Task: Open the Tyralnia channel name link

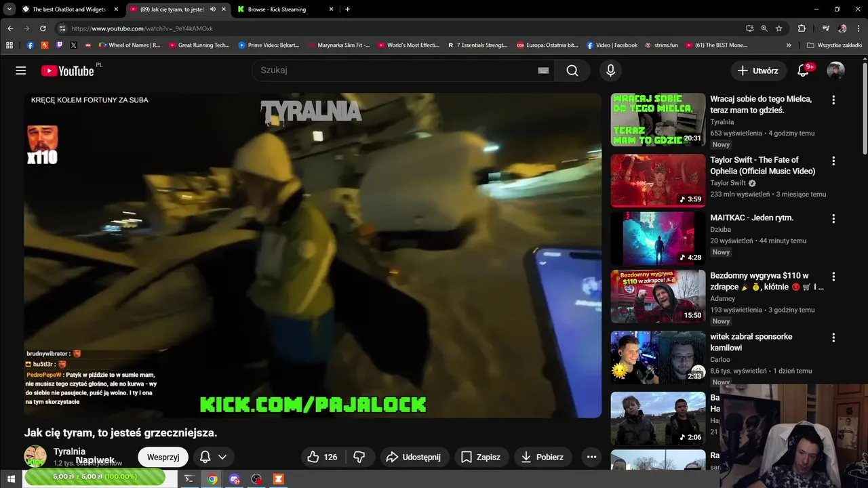Action: tap(69, 451)
